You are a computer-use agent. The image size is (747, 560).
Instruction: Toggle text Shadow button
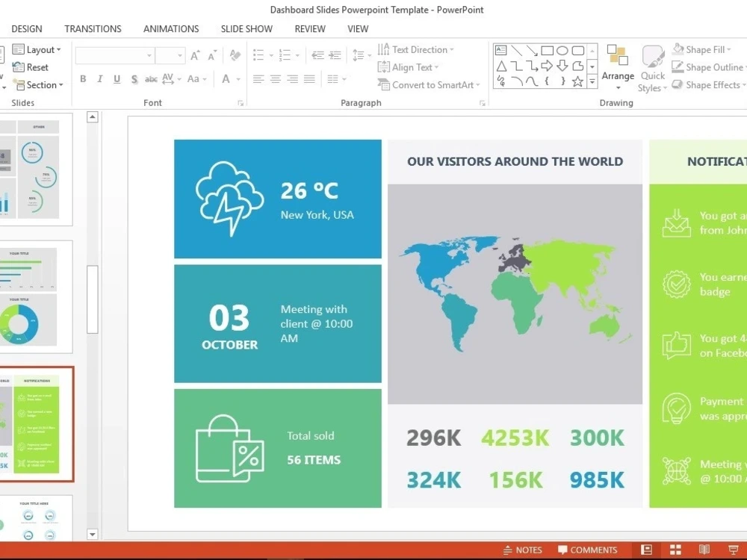[x=134, y=79]
